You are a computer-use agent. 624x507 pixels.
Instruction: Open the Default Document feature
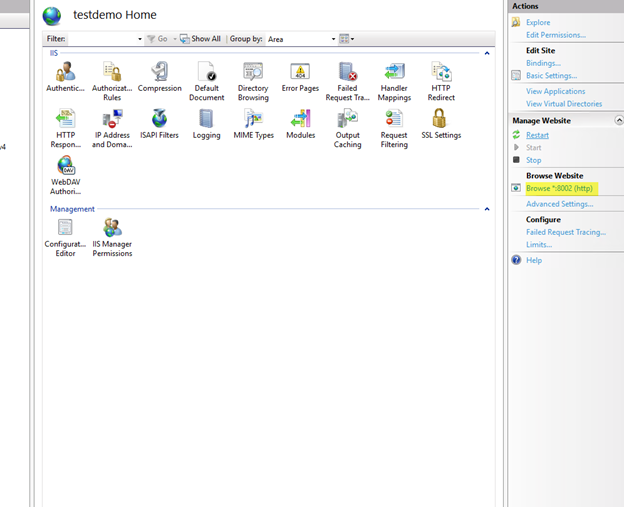(206, 73)
